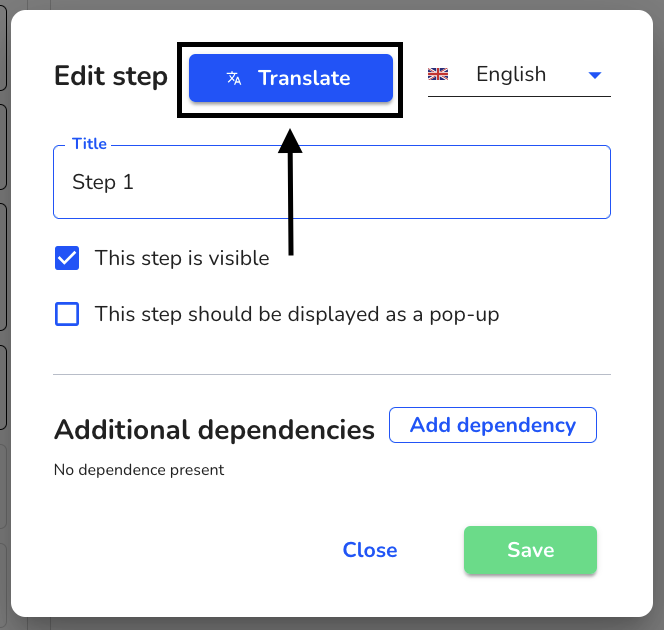
Task: Uncheck the 'This step is visible' checkbox
Action: pyautogui.click(x=67, y=258)
